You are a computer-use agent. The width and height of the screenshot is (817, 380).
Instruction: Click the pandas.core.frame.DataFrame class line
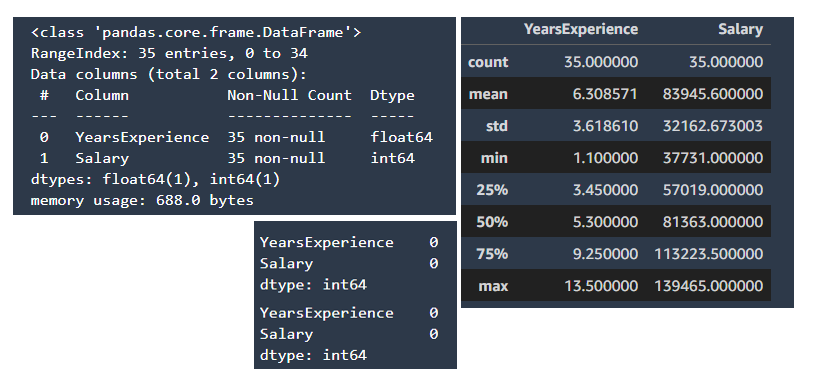(x=196, y=32)
